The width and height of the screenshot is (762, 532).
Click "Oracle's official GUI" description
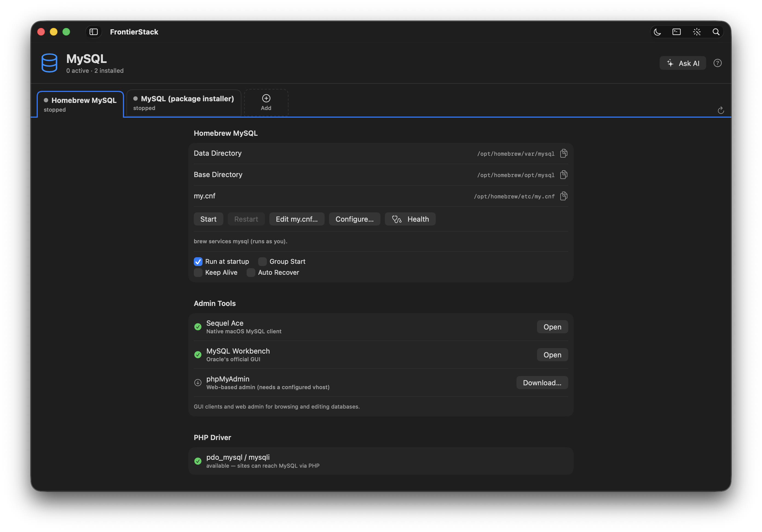pos(233,359)
